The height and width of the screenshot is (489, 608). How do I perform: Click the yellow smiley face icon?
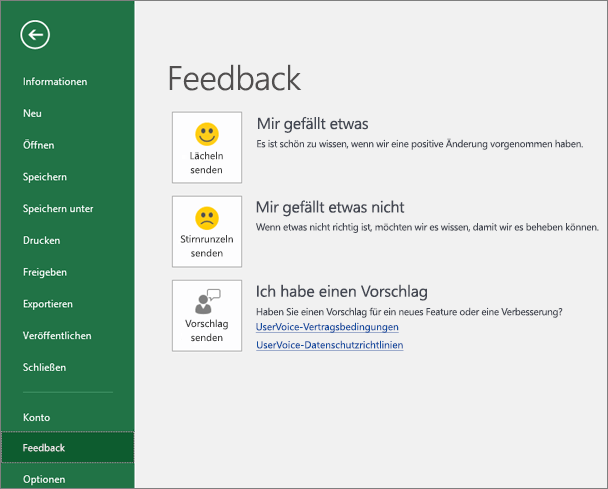(x=207, y=134)
